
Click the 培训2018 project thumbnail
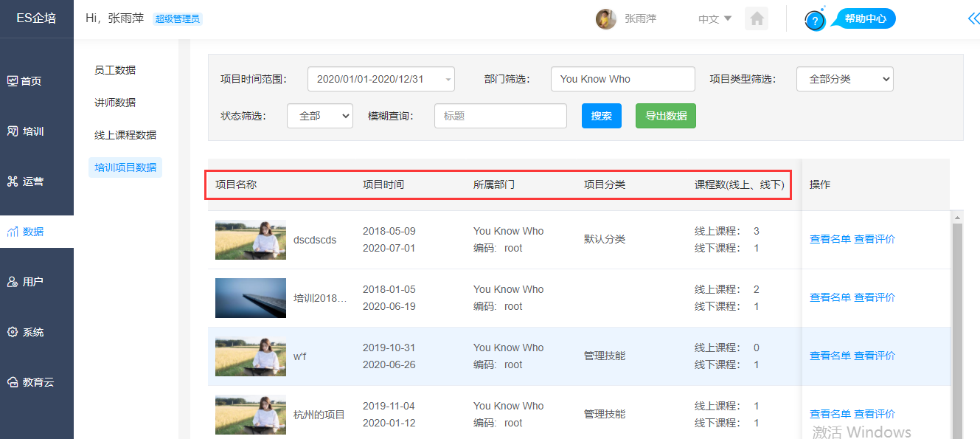tap(251, 298)
